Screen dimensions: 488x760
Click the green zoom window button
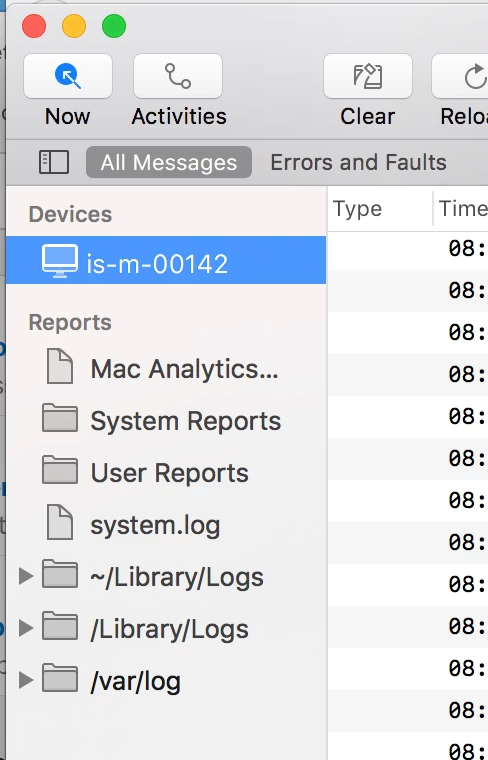point(114,26)
